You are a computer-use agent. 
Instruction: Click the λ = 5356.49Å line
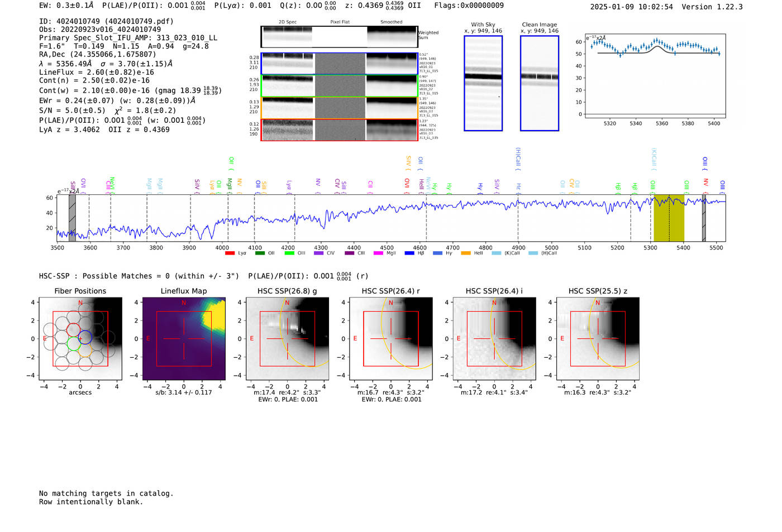click(106, 64)
